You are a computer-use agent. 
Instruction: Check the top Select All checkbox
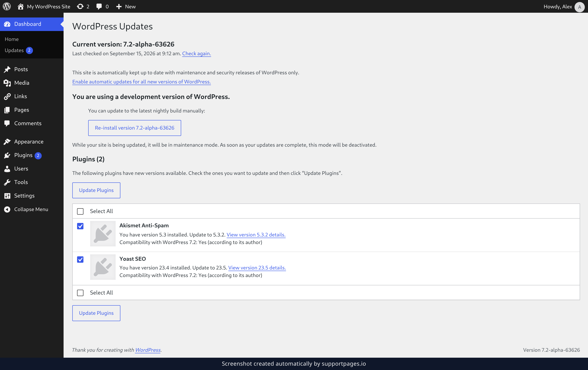[80, 211]
